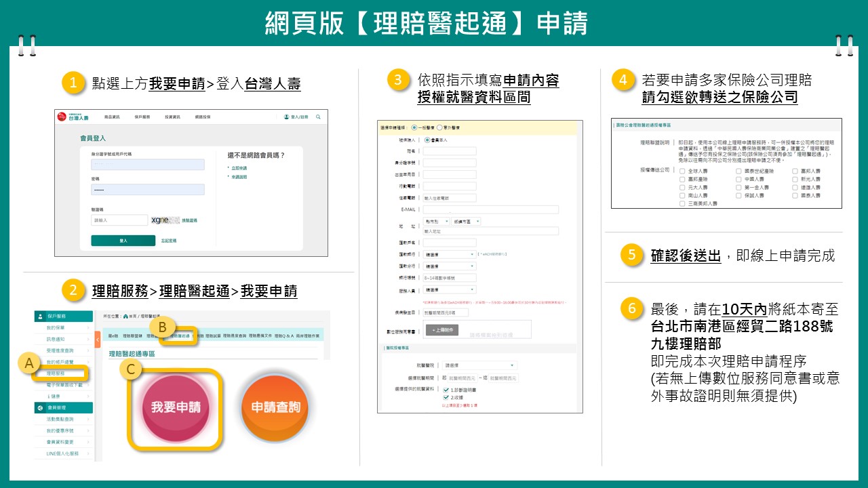Check 三商美邦人壽 company checkbox

[682, 204]
